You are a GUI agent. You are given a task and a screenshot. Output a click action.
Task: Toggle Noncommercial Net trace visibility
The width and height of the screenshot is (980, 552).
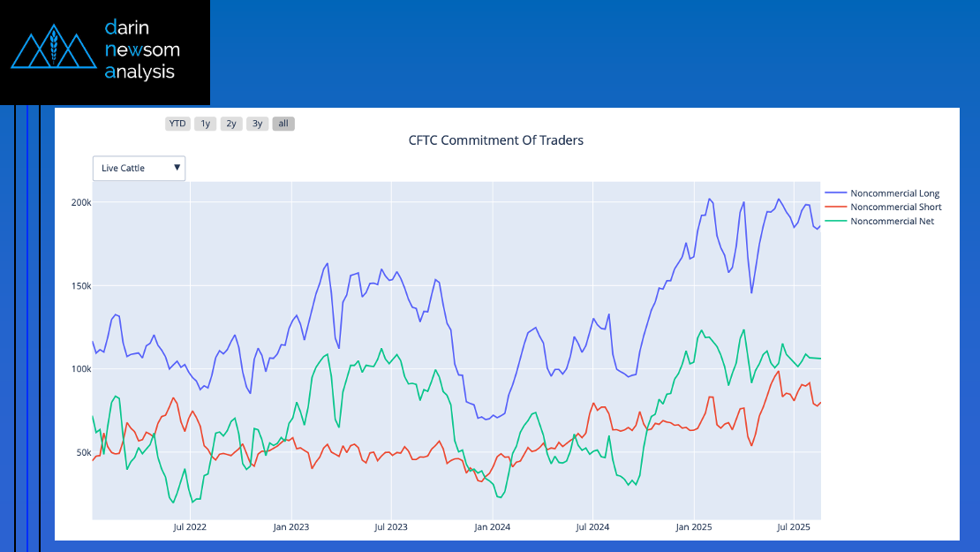click(x=892, y=222)
